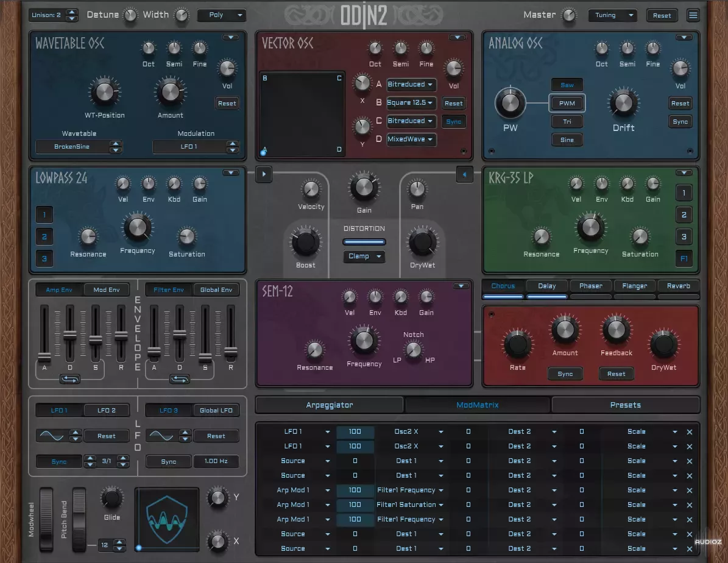Toggle the Distortion enable bar
728x563 pixels.
364,241
